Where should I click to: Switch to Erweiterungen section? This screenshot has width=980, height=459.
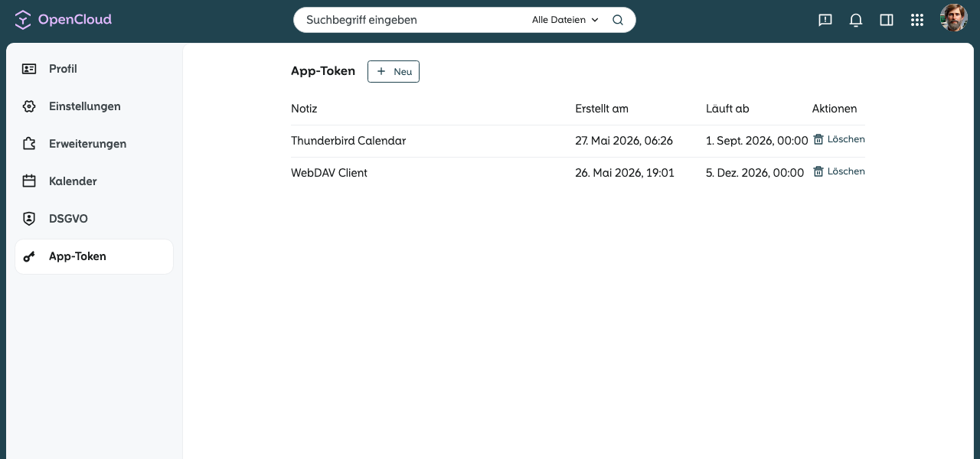(94, 144)
